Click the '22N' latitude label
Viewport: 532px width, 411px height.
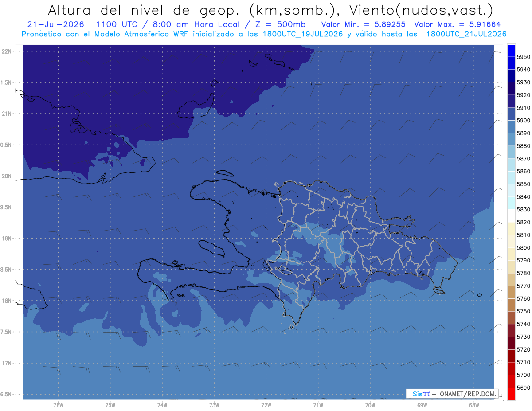[x=7, y=51]
